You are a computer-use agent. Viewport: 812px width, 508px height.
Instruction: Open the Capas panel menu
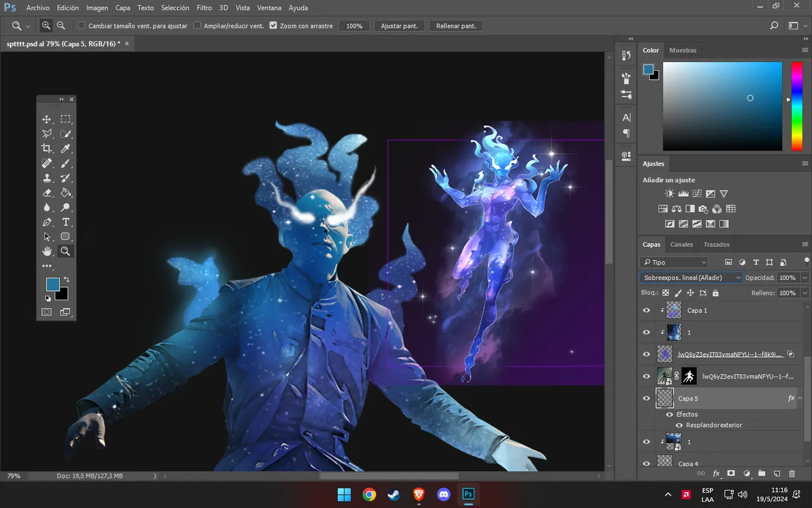point(805,244)
